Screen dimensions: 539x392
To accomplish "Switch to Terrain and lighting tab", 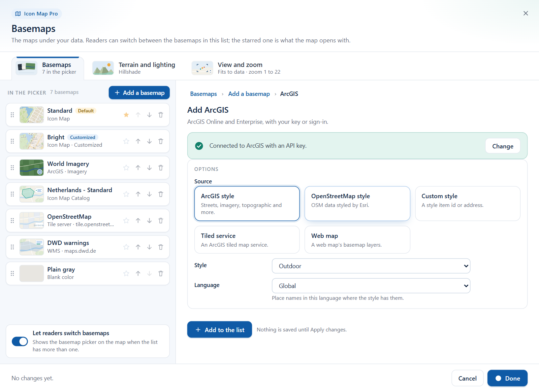I will tap(134, 68).
